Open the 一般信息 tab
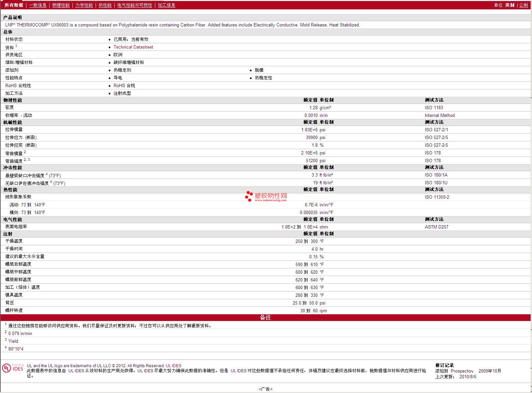Image resolution: width=532 pixels, height=393 pixels. coord(38,5)
